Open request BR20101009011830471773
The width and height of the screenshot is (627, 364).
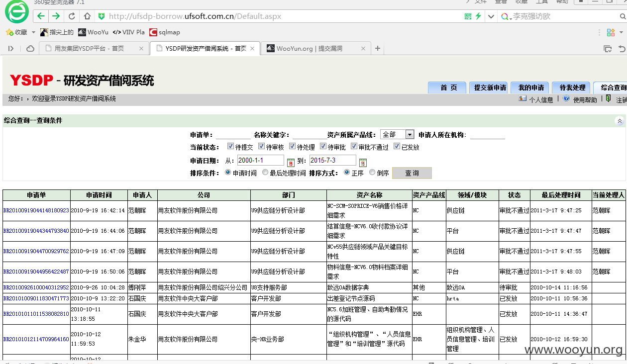point(36,299)
